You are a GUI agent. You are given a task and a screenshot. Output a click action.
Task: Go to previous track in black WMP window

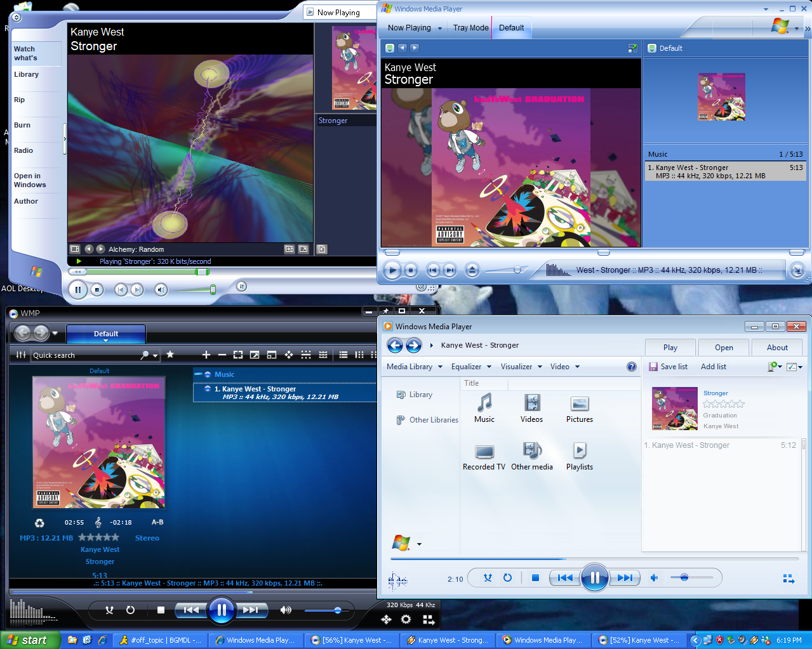[191, 610]
